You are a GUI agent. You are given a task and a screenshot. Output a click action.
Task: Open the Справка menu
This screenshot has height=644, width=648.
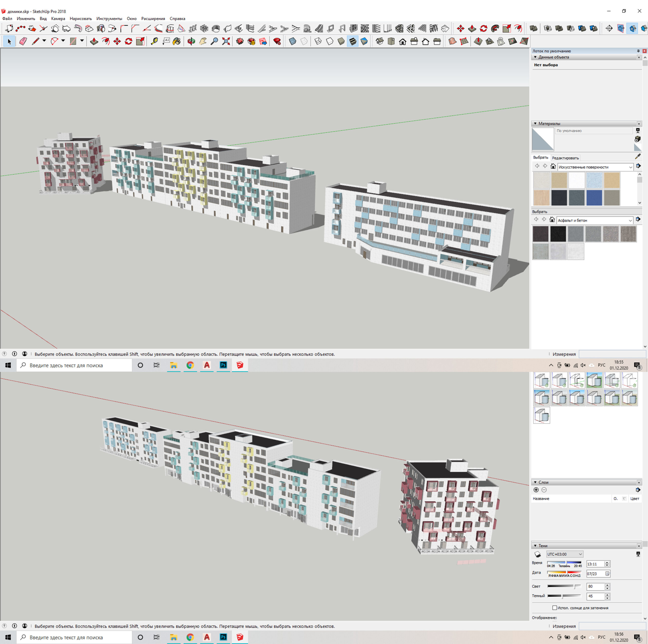click(x=177, y=19)
